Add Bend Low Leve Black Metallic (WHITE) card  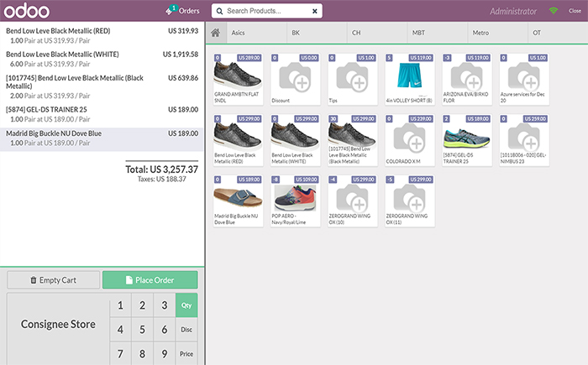pyautogui.click(x=295, y=140)
